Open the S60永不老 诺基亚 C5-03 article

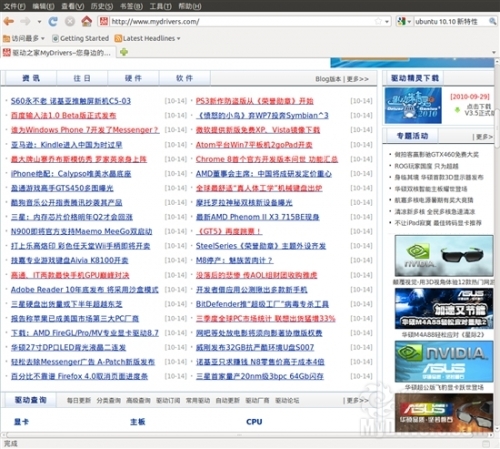coord(71,101)
